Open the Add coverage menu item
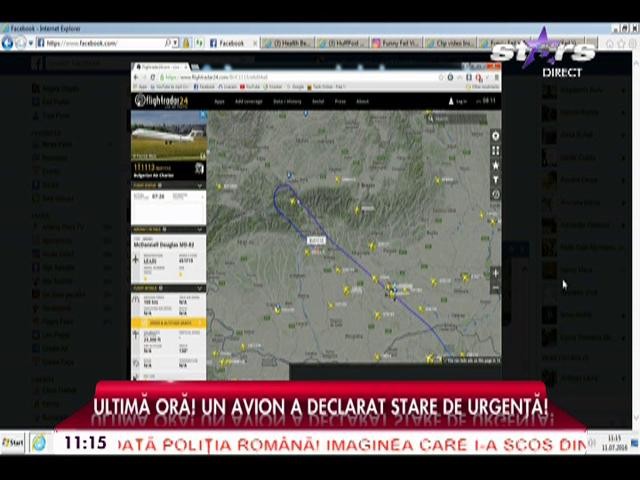Viewport: 640px width, 480px height. (x=249, y=102)
